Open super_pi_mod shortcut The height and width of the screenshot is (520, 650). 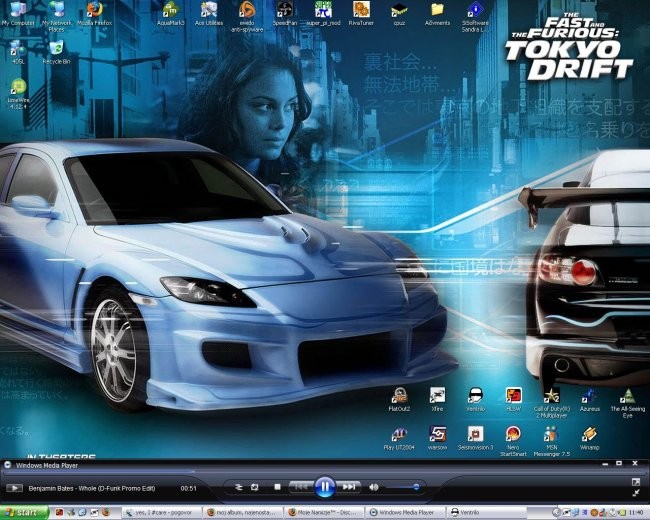click(323, 14)
